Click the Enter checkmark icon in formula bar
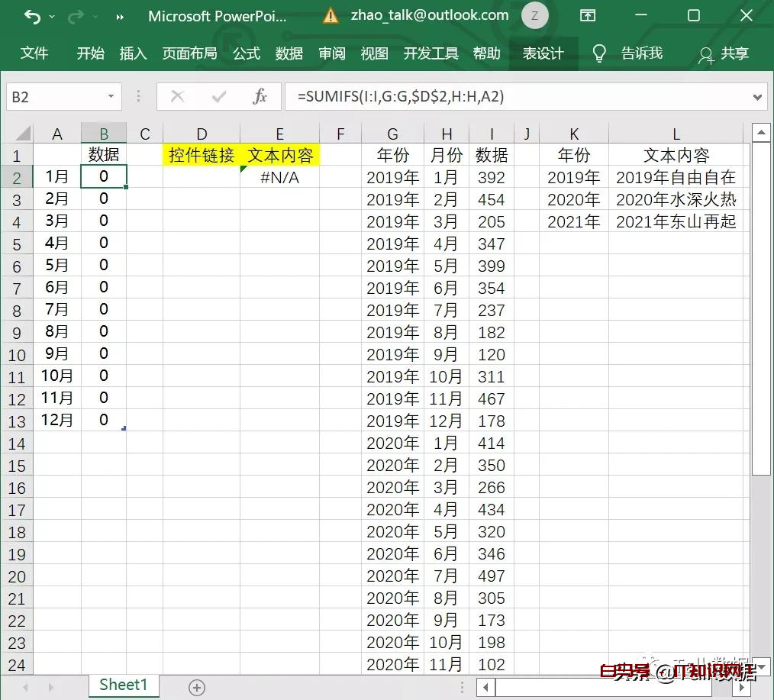 pyautogui.click(x=218, y=97)
